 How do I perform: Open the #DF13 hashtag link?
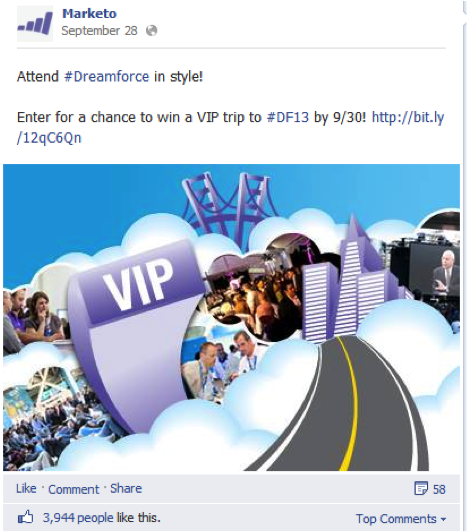288,117
